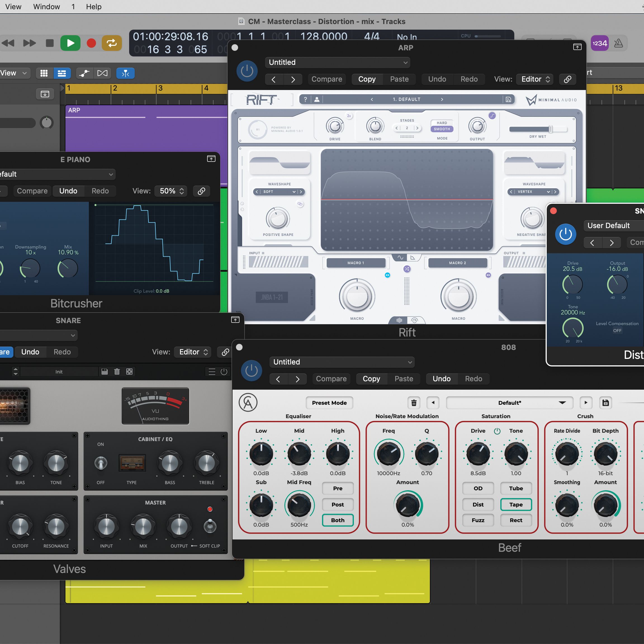
Task: Toggle the blue catch playhead icon
Action: [x=125, y=73]
